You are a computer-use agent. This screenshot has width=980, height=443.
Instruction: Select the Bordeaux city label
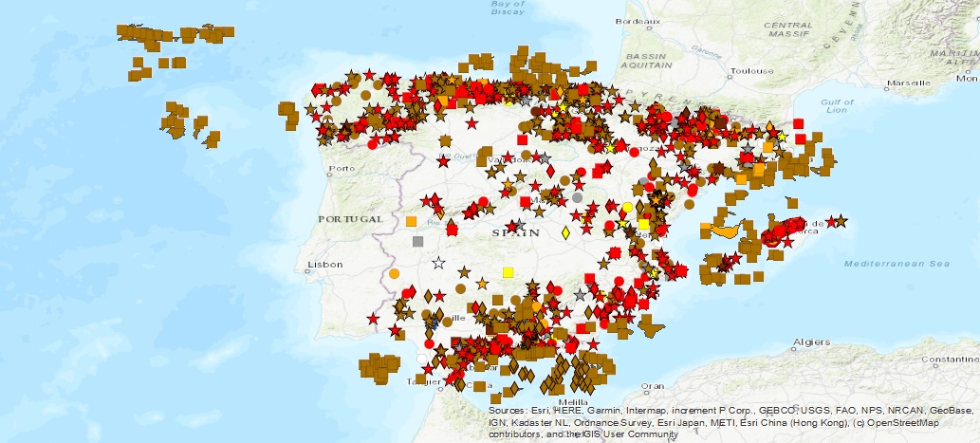pos(637,21)
